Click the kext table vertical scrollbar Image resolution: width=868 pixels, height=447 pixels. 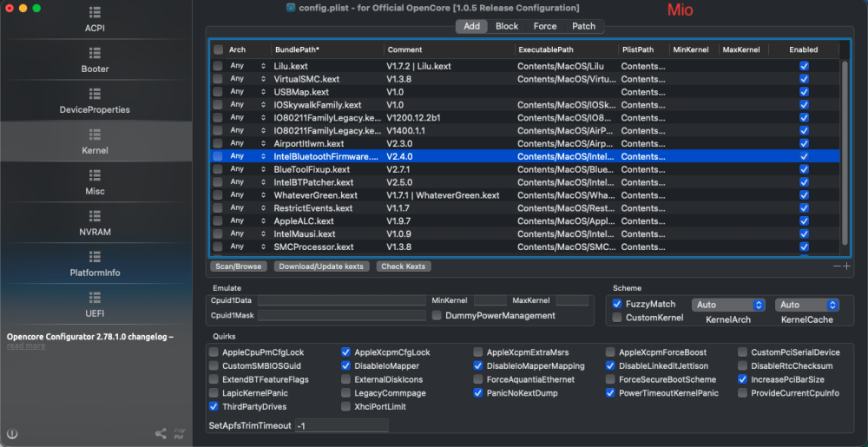coord(845,152)
